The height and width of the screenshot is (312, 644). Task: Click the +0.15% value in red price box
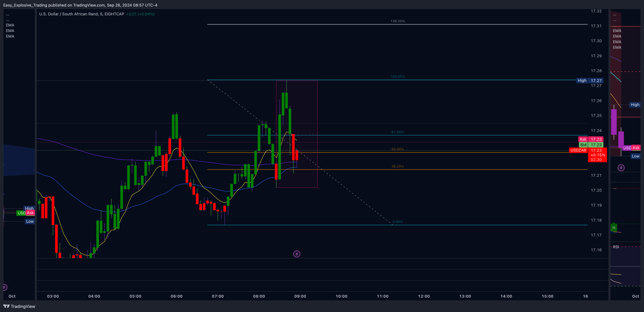598,155
